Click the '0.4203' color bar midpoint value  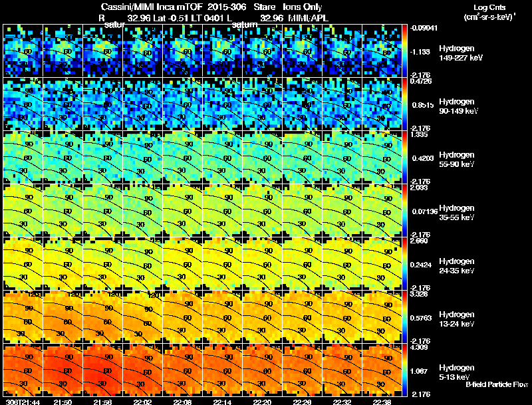423,158
